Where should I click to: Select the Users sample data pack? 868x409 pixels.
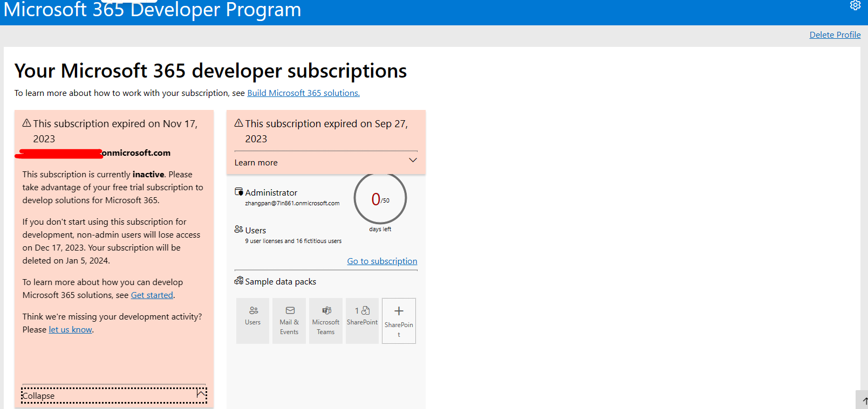[x=252, y=321]
